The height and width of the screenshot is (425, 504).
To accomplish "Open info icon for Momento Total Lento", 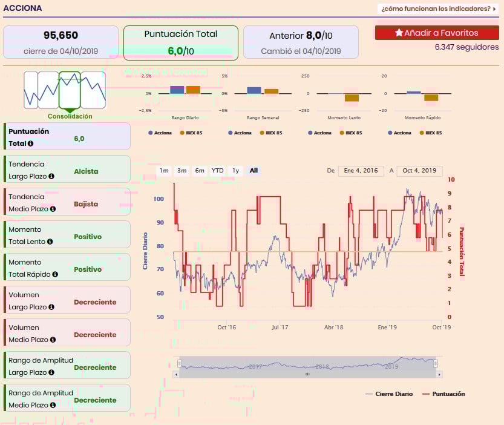I will [50, 242].
